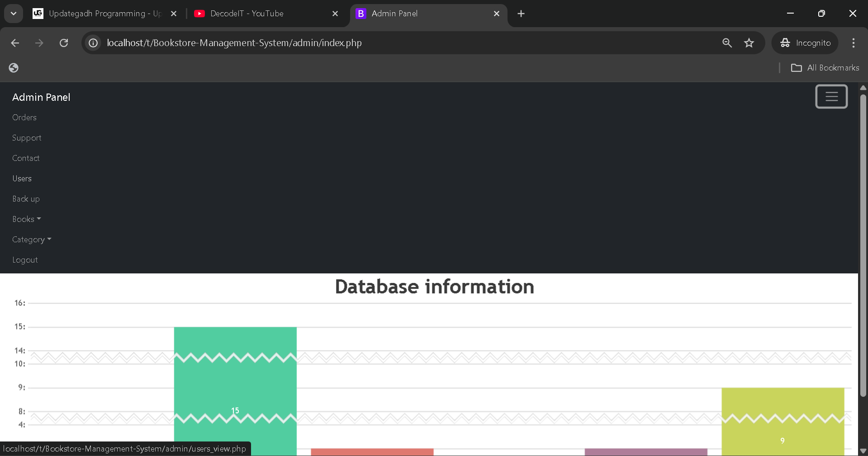Bookmark this page with star icon
This screenshot has width=868, height=456.
pyautogui.click(x=749, y=43)
